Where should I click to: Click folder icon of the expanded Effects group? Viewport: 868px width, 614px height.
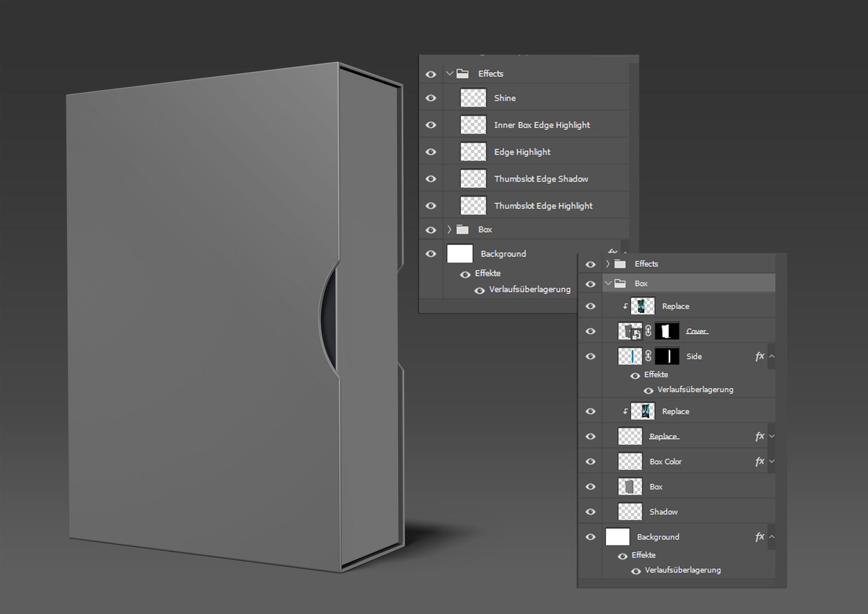pos(463,73)
